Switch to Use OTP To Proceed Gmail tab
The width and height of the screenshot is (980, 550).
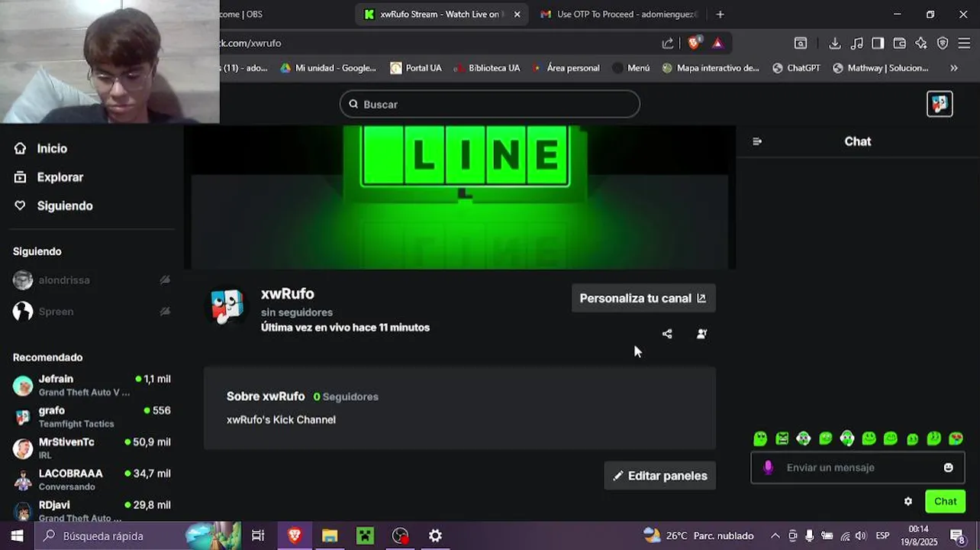620,15
